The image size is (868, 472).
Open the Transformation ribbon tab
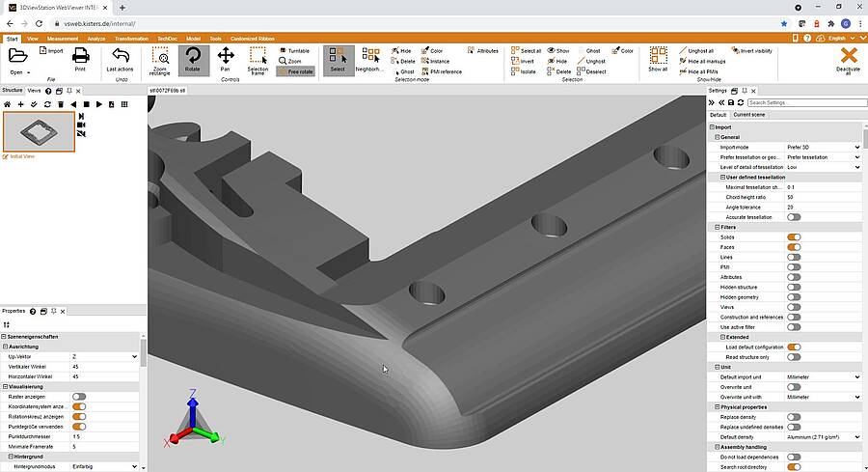131,39
